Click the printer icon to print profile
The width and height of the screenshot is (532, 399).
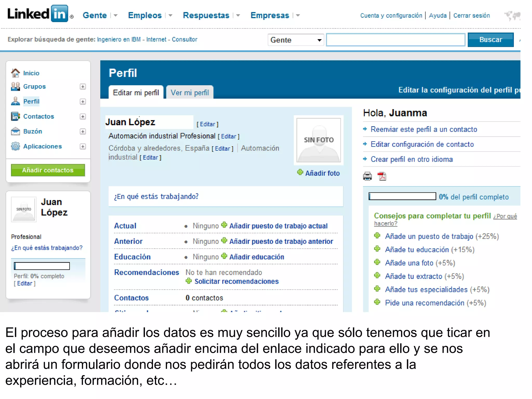pos(367,176)
